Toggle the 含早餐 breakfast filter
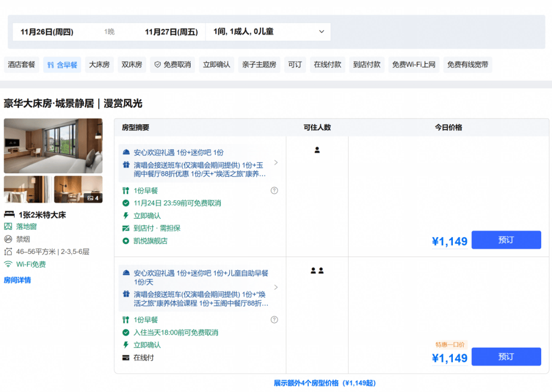552x392 pixels. 62,65
